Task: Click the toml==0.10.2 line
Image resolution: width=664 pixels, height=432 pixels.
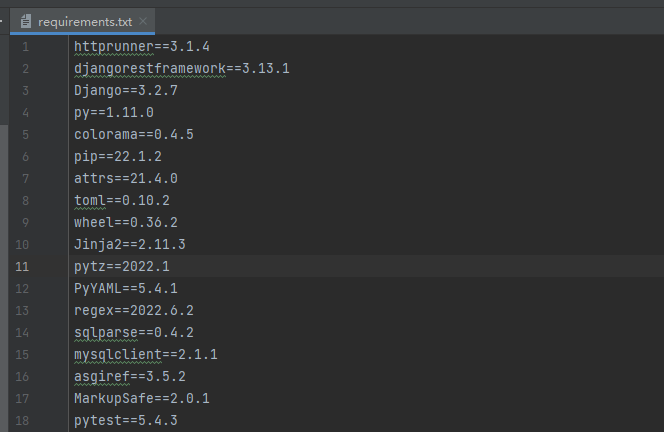Action: (122, 201)
